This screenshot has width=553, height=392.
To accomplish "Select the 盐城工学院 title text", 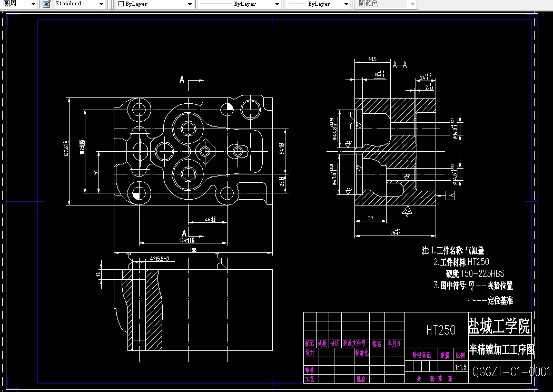I will point(499,326).
